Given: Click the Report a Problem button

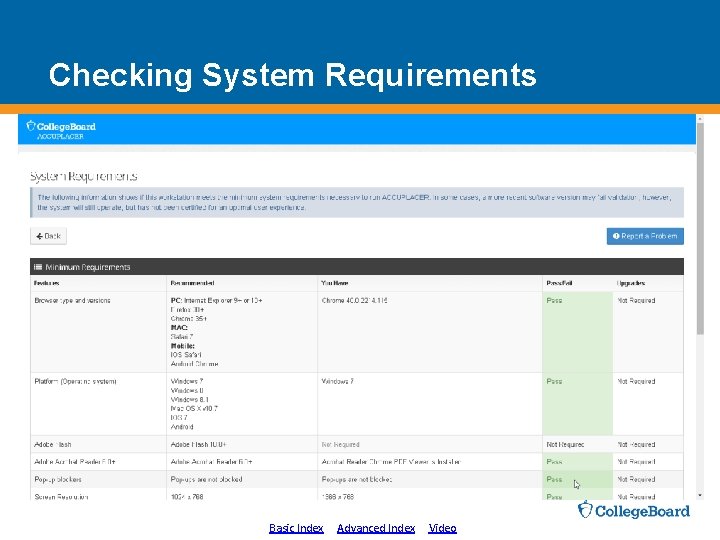Looking at the screenshot, I should click(645, 236).
